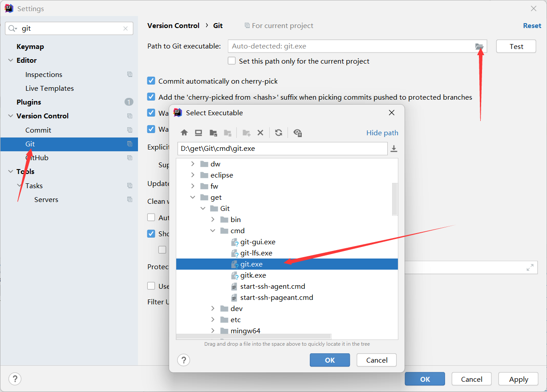The width and height of the screenshot is (547, 392).
Task: Open Keymap settings page
Action: click(30, 46)
